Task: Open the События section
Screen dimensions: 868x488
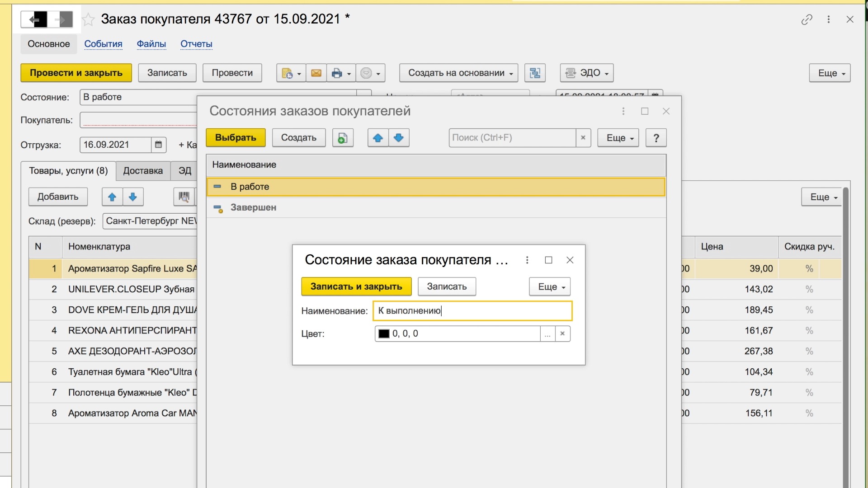Action: point(104,44)
